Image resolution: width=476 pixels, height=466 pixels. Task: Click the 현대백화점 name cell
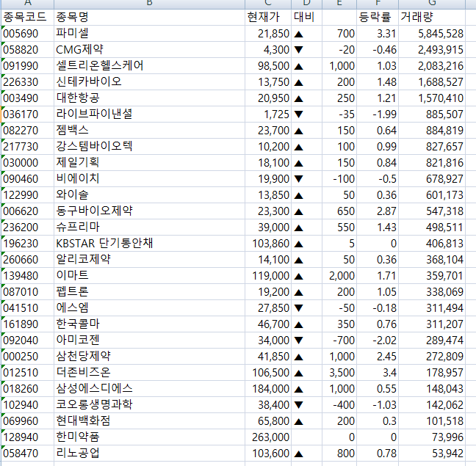click(149, 421)
